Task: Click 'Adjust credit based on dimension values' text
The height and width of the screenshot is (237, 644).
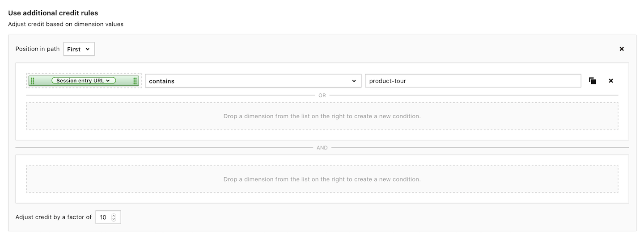Action: click(66, 24)
